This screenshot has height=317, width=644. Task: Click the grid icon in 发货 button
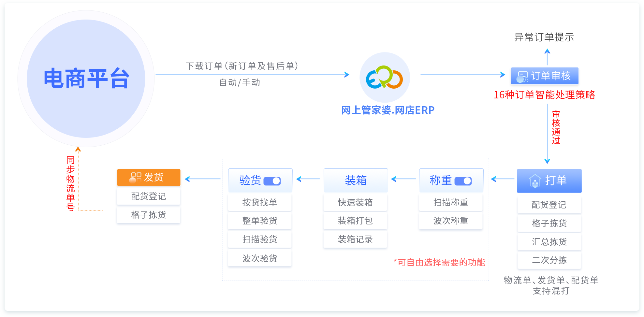136,178
